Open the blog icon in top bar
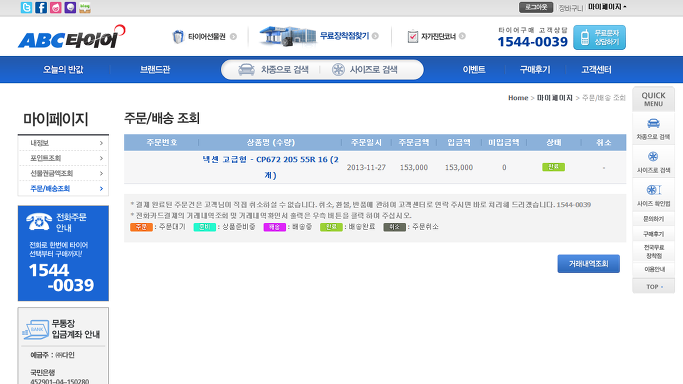683x384 pixels. pyautogui.click(x=85, y=7)
